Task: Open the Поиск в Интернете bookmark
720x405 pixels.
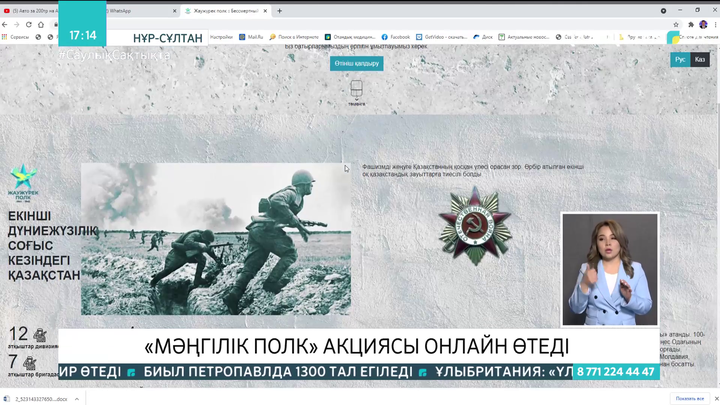Action: tap(294, 37)
